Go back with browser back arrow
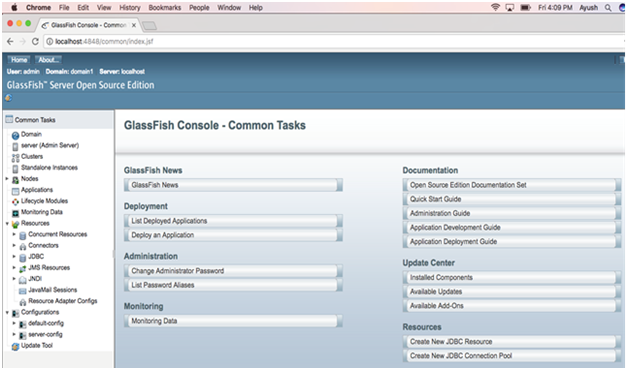The height and width of the screenshot is (370, 628). click(10, 41)
